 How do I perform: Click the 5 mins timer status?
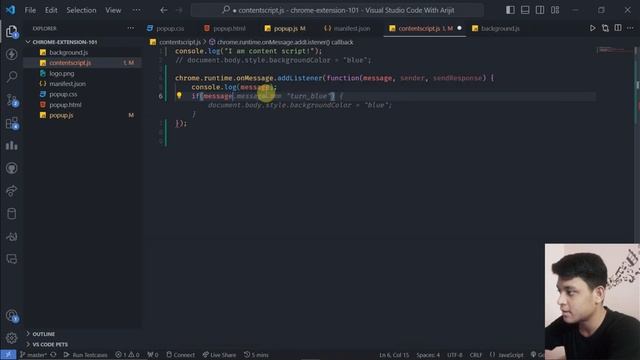tap(256, 355)
